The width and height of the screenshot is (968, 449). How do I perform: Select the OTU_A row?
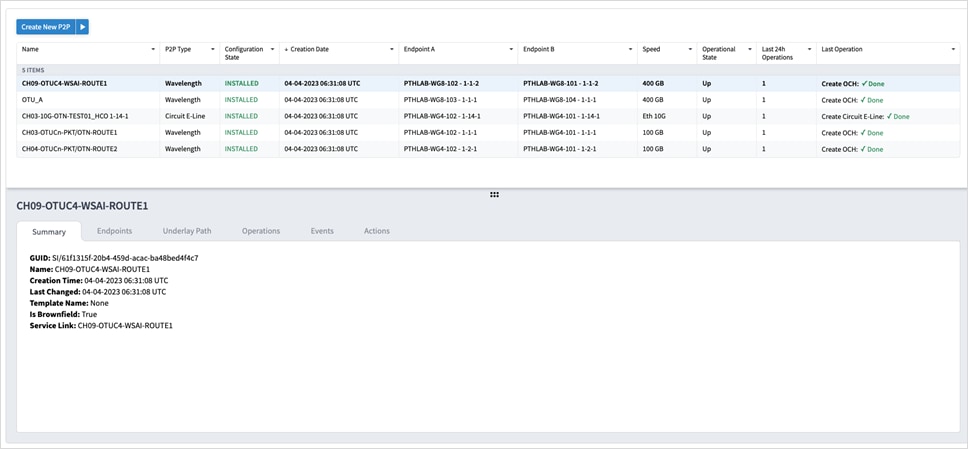(488, 99)
